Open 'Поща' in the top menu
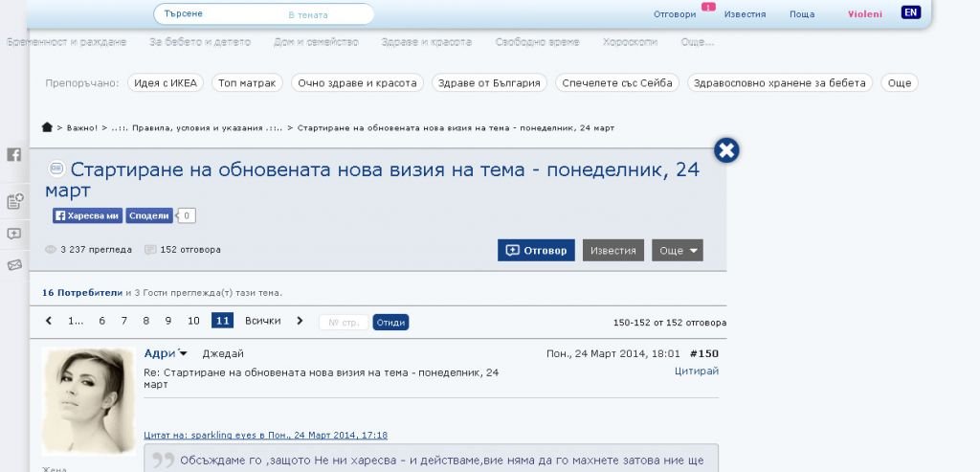Viewport: 980px width, 472px height. coord(801,14)
